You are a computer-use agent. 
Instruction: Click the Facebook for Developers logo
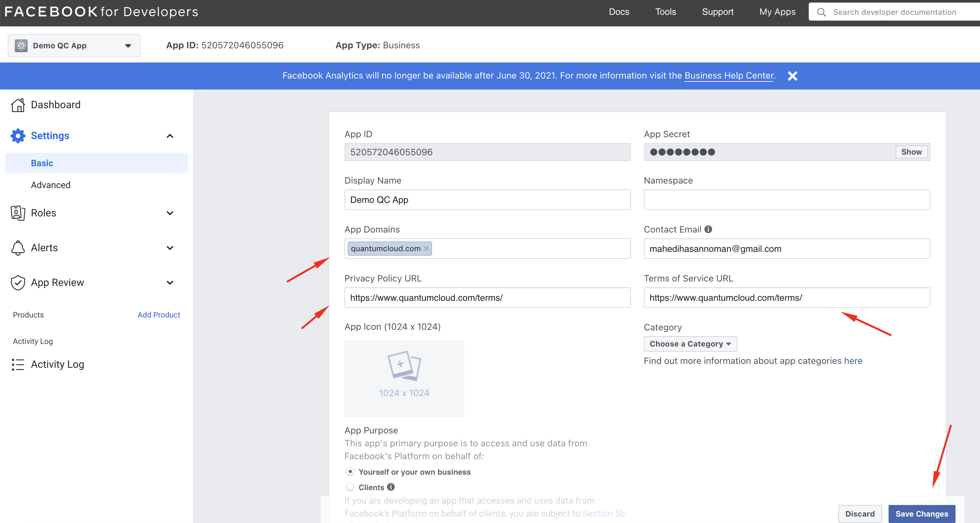[101, 12]
